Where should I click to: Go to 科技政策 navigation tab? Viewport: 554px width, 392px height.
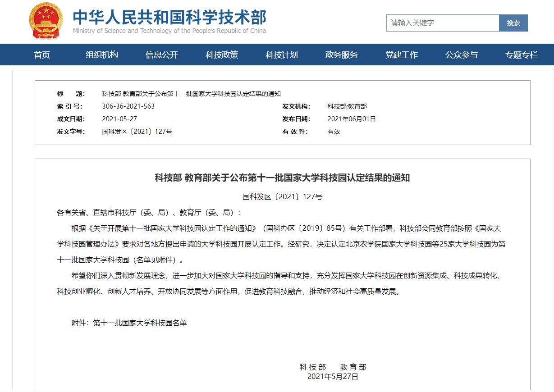tap(222, 55)
